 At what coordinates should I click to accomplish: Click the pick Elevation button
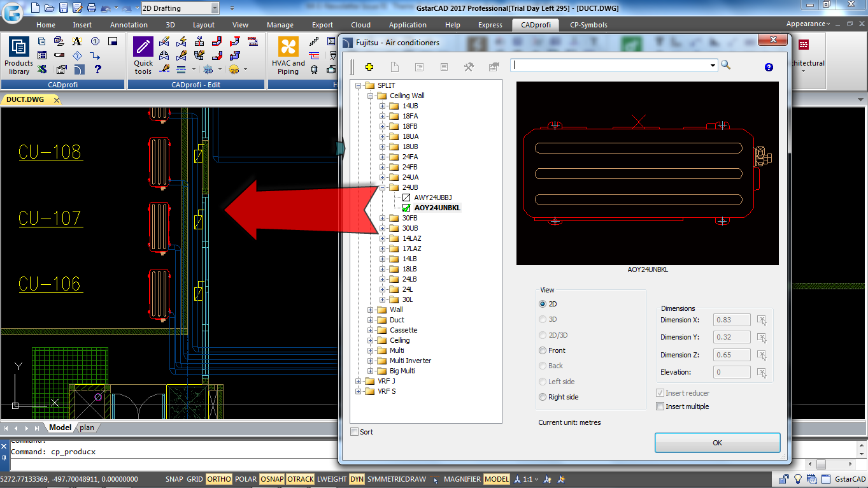(762, 372)
